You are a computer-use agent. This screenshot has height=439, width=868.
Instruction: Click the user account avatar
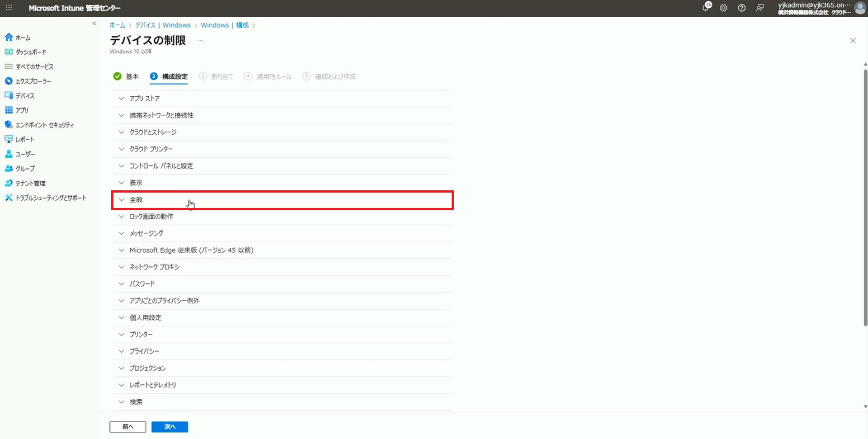click(x=860, y=8)
